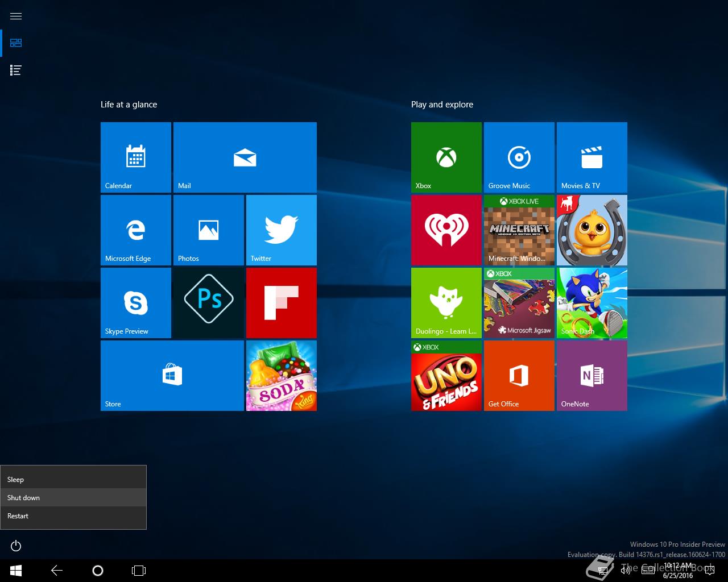Open Cortana circle on taskbar
Image resolution: width=728 pixels, height=582 pixels.
click(x=98, y=570)
